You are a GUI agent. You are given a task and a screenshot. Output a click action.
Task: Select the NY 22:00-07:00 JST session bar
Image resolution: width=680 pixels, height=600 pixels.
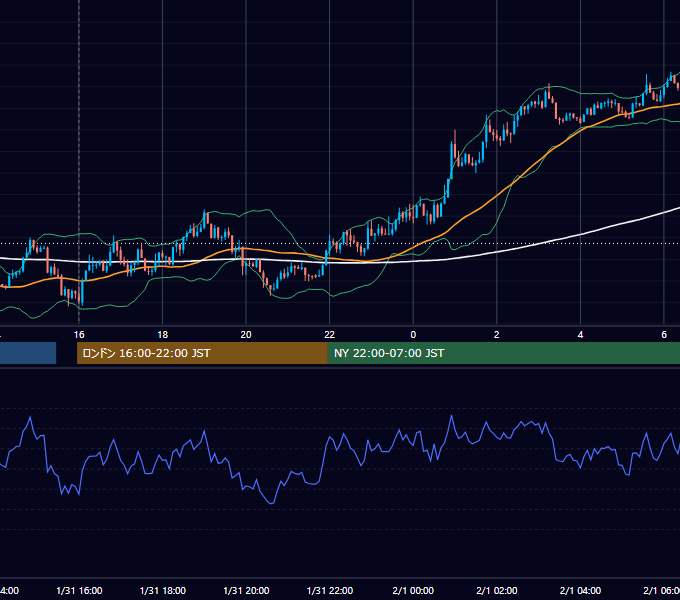pos(503,353)
